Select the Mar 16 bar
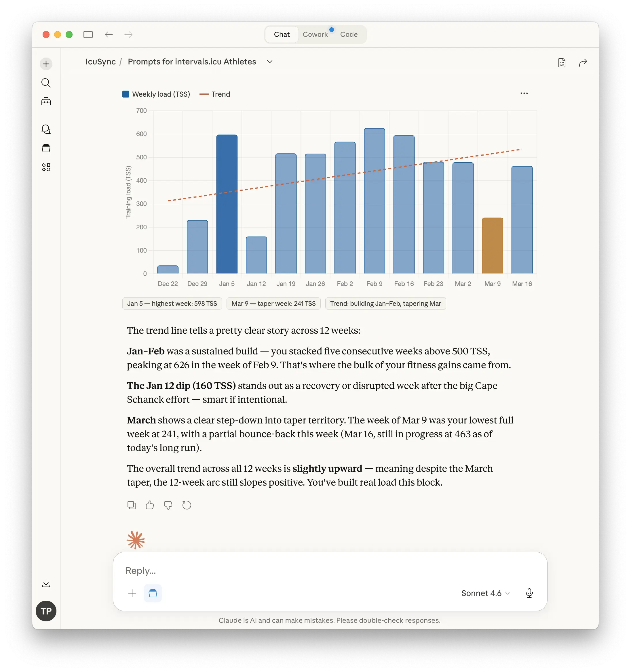 point(522,220)
